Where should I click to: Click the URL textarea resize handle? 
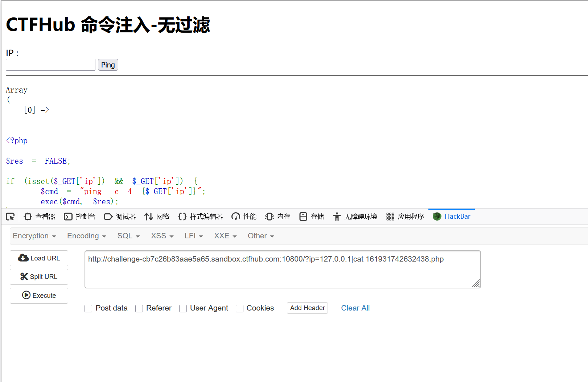476,284
